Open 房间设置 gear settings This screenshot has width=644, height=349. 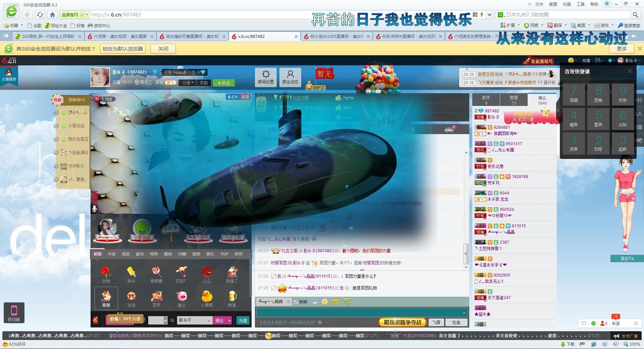[266, 77]
